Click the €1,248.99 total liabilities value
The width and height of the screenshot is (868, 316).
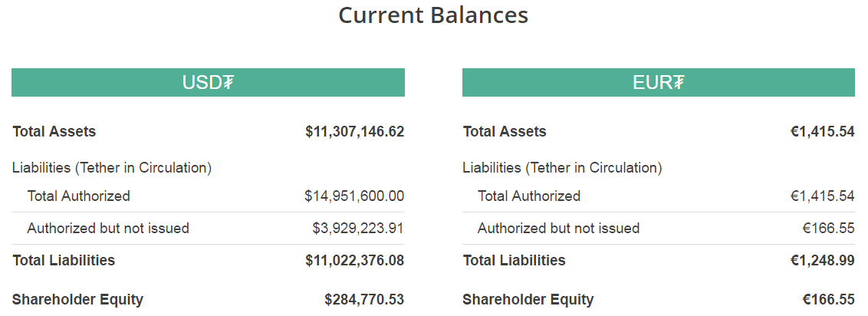[x=823, y=260]
